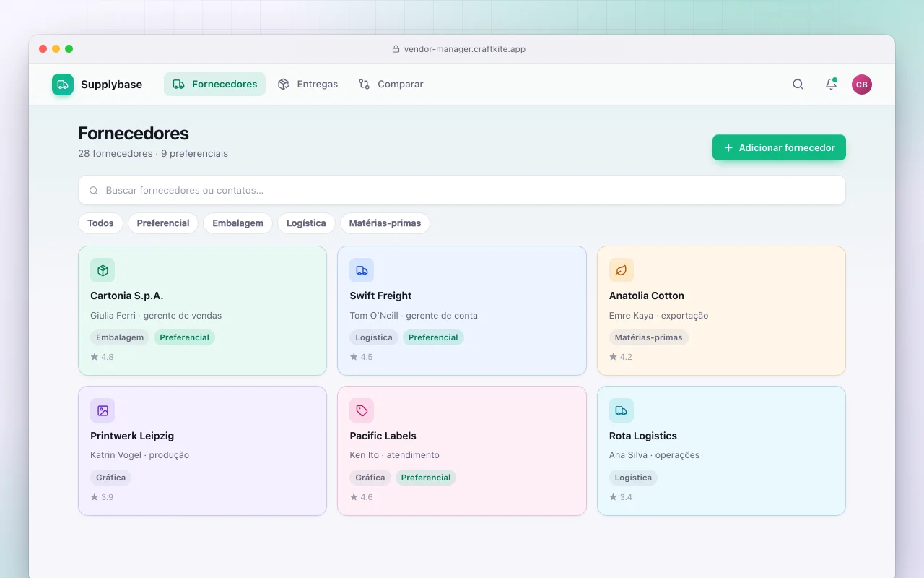Open the Printwerk Leipzig supplier name
The image size is (924, 578).
(x=132, y=436)
